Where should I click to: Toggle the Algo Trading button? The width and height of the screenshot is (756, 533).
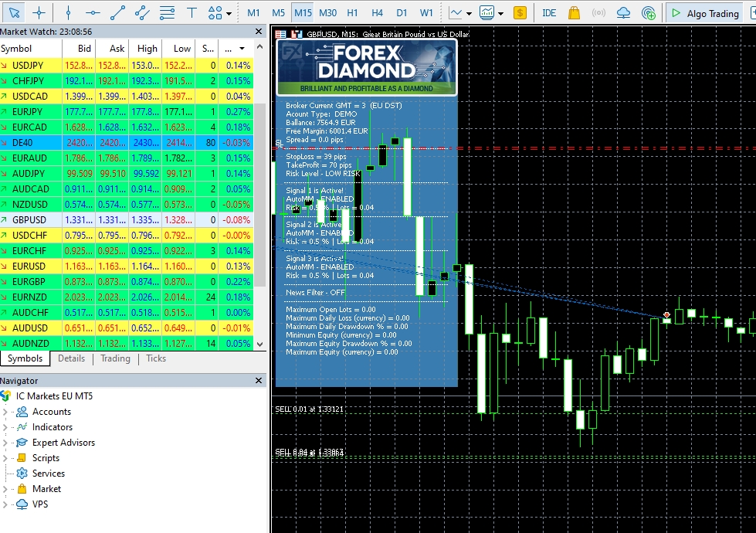point(705,13)
